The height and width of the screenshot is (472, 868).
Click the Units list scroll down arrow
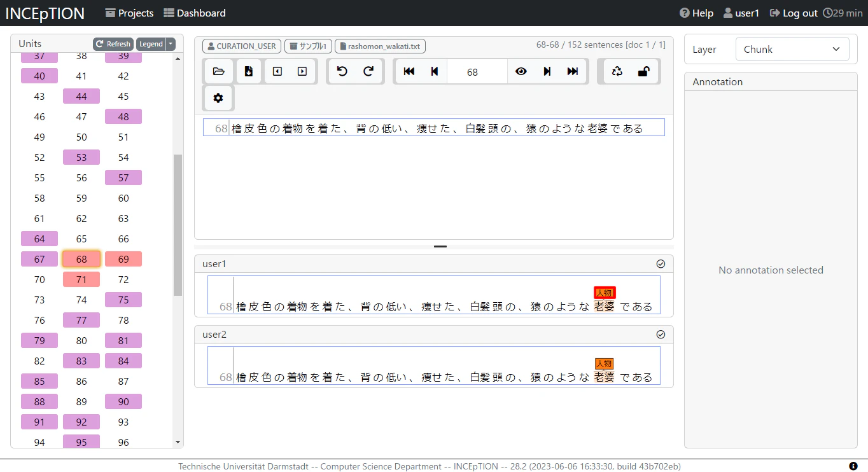178,442
